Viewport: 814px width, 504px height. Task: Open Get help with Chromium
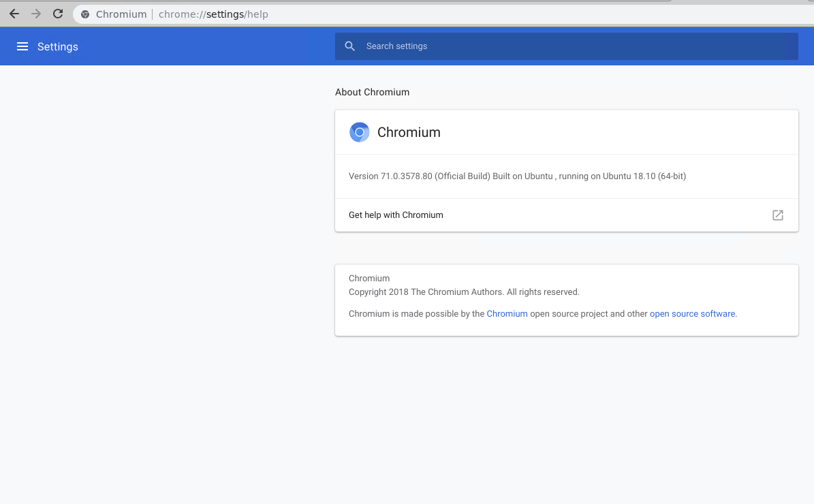(x=566, y=215)
